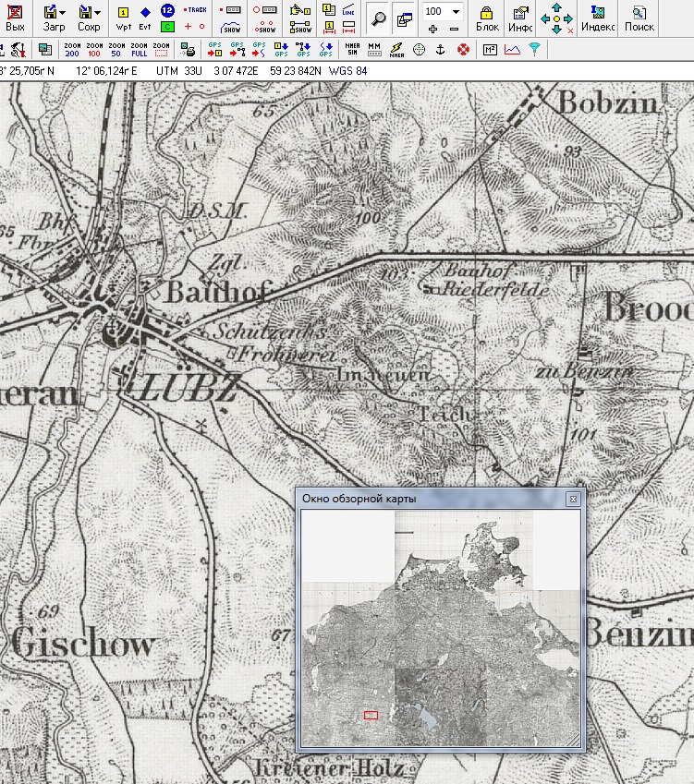Open the Индекс map index button
Screen dimensions: 694x784
coord(598,17)
